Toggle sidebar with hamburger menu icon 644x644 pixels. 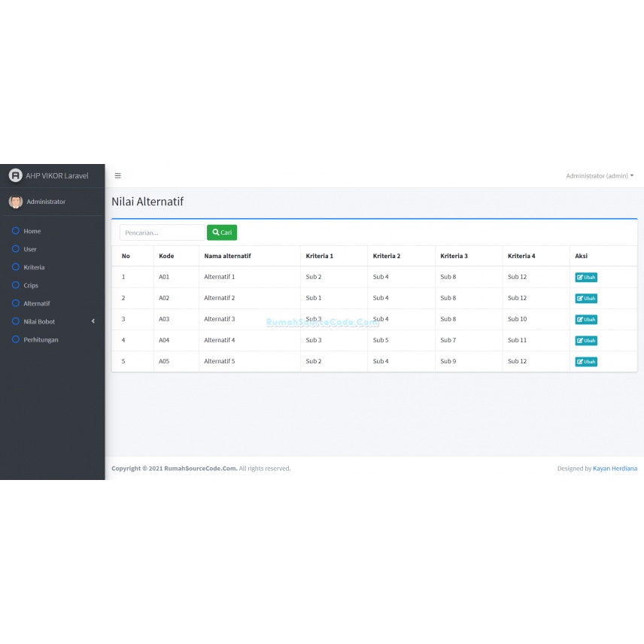[x=117, y=175]
